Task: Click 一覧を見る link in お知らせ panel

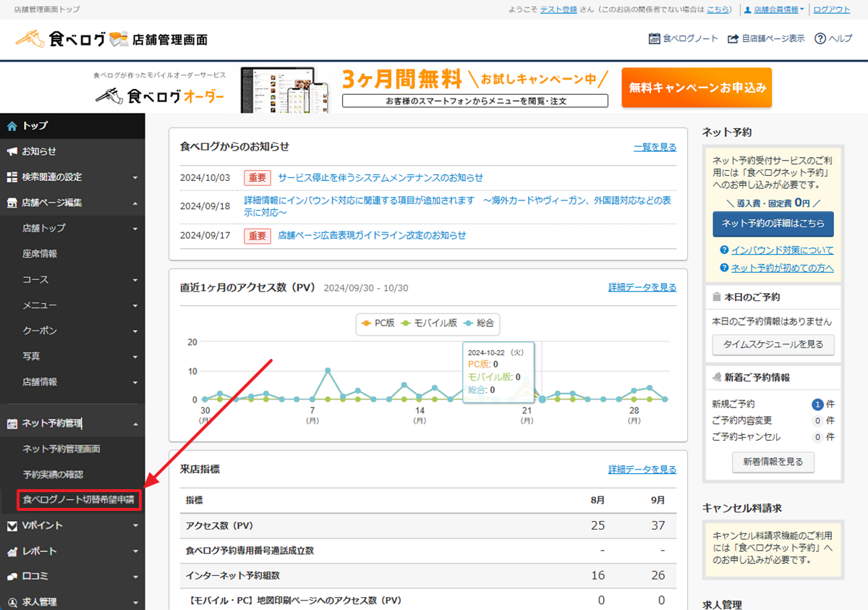Action: 655,147
